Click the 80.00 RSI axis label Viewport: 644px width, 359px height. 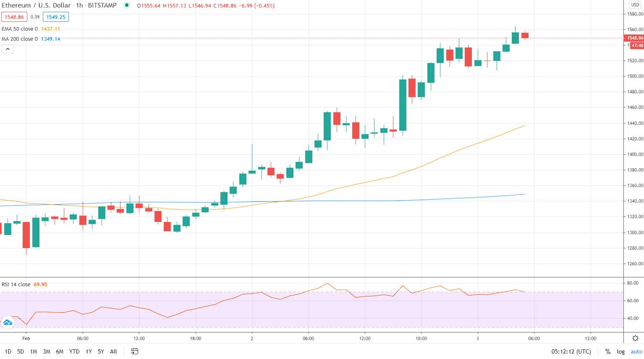pyautogui.click(x=633, y=283)
